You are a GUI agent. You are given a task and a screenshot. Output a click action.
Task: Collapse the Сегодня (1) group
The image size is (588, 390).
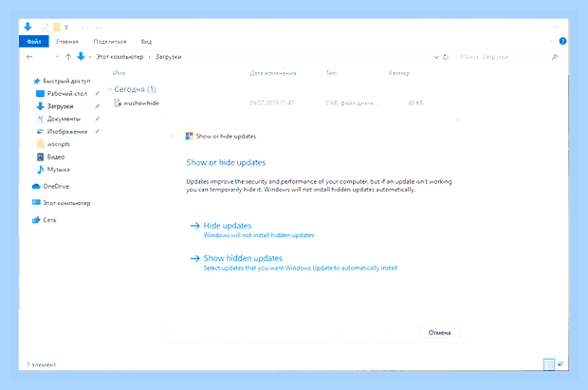click(x=109, y=89)
